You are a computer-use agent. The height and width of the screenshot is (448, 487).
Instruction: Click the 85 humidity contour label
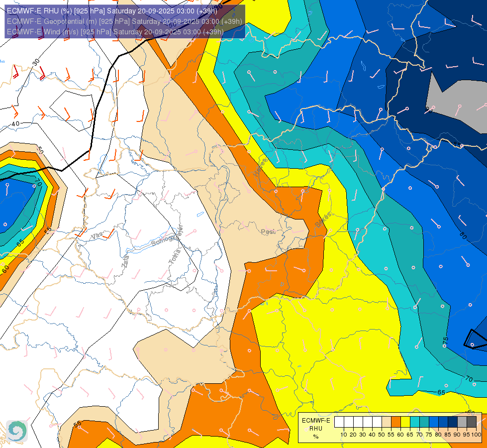pos(457,144)
